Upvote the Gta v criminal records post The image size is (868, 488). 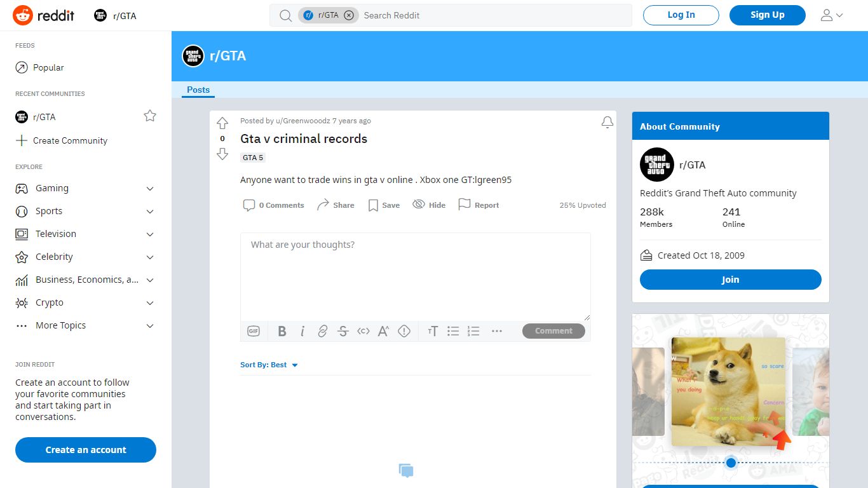222,123
